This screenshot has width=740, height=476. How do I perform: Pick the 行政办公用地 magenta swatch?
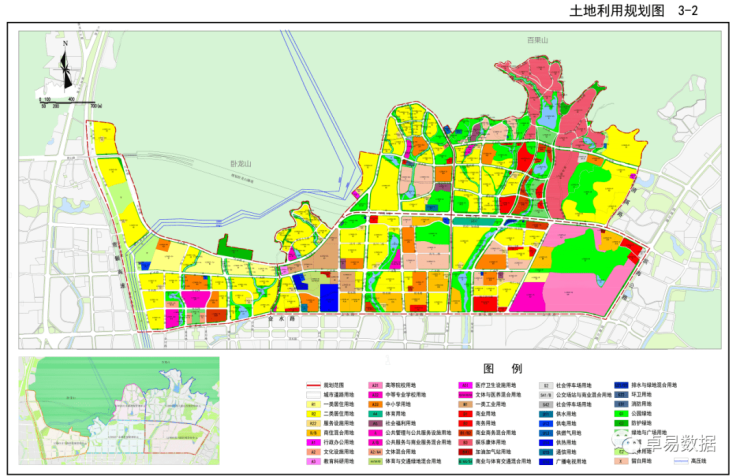pyautogui.click(x=313, y=443)
